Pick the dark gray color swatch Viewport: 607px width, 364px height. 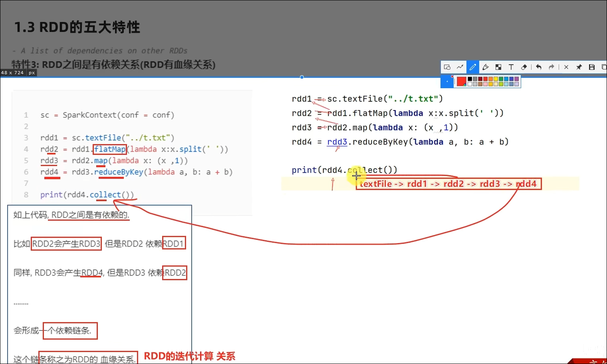click(x=475, y=79)
